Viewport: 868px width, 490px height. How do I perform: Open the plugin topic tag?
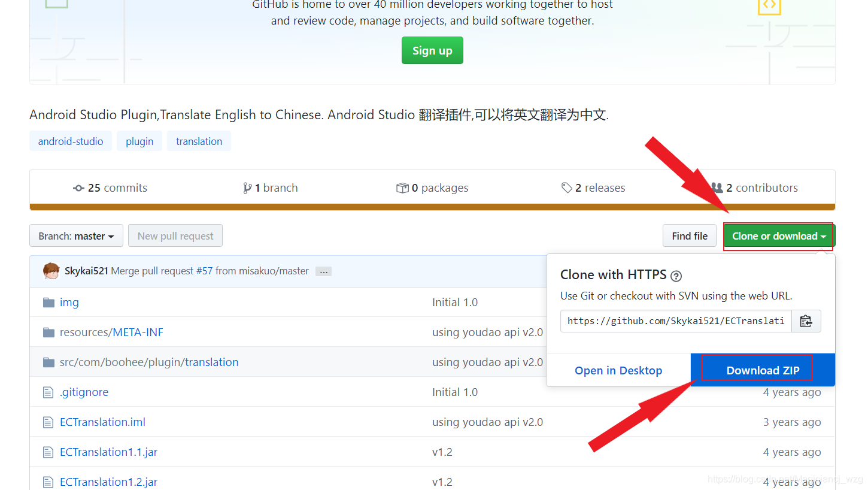139,141
